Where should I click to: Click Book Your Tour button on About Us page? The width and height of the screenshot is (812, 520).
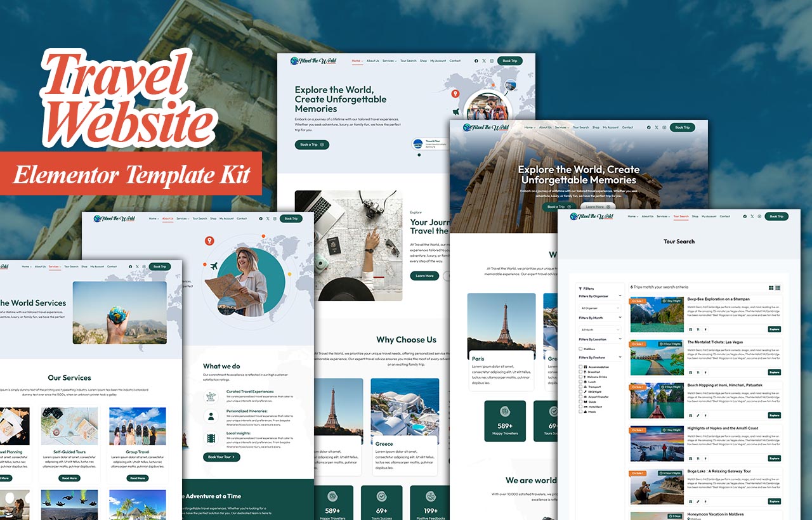(x=222, y=457)
